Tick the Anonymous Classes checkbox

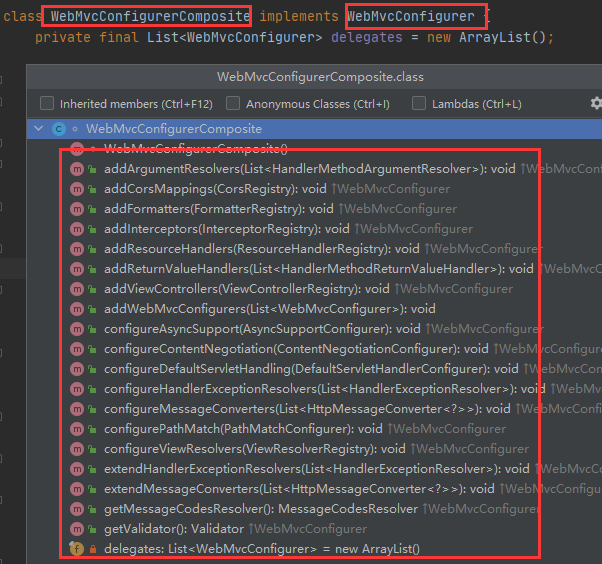pyautogui.click(x=233, y=104)
